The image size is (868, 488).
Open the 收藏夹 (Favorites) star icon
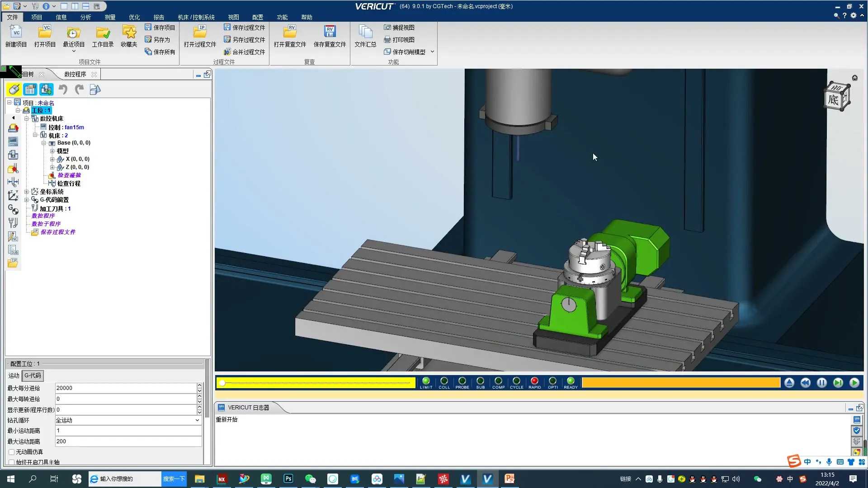click(129, 32)
